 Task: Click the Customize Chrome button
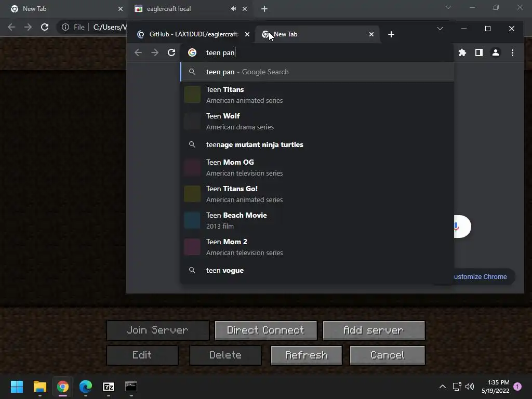click(483, 277)
